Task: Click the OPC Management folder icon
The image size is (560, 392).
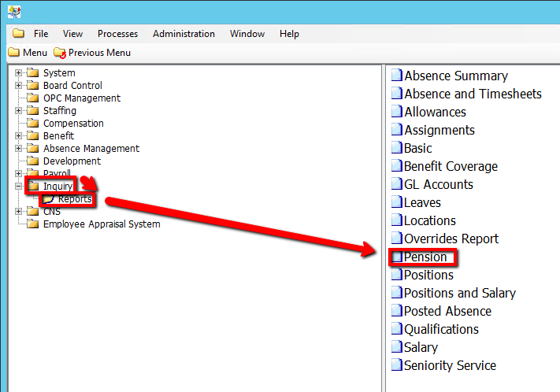Action: tap(33, 98)
